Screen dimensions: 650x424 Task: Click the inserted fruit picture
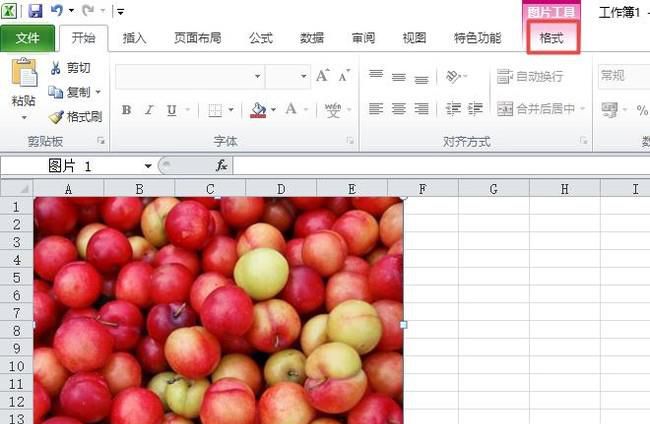(x=218, y=310)
